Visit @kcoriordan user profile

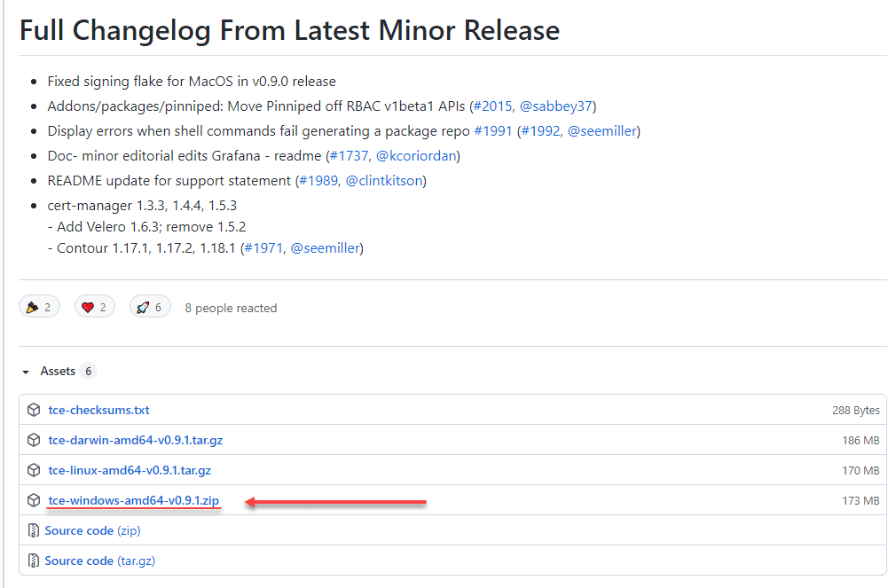tap(417, 156)
